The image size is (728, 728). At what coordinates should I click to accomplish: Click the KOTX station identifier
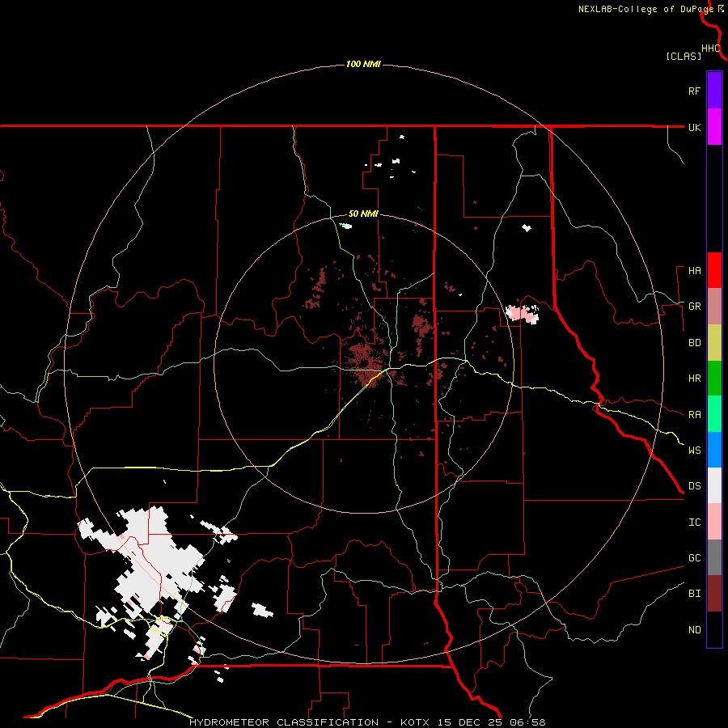(415, 722)
